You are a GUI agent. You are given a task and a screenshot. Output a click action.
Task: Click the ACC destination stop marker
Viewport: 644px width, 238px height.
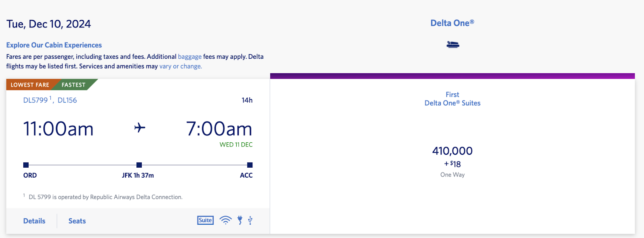click(250, 165)
